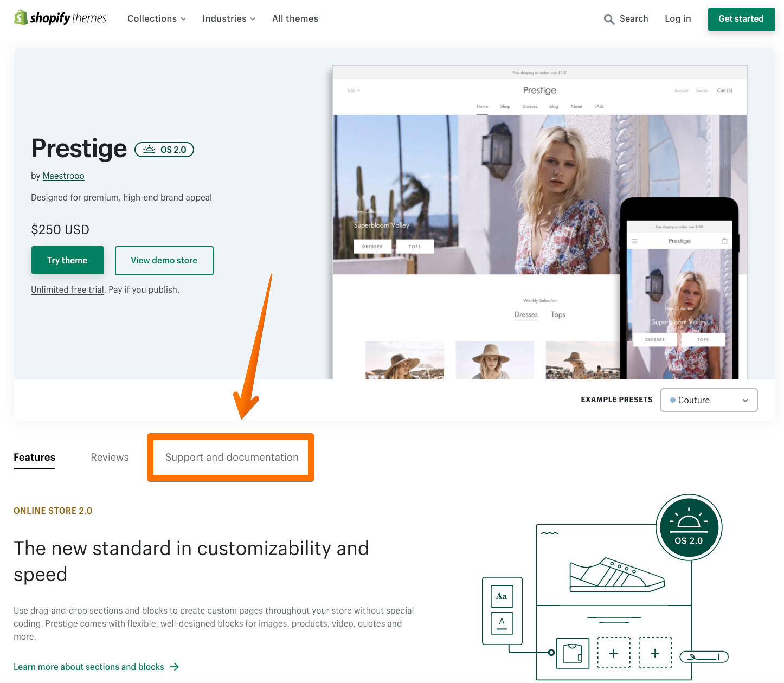Click the ONLINE STORE 2.0 label
Image resolution: width=784 pixels, height=683 pixels.
tap(53, 511)
